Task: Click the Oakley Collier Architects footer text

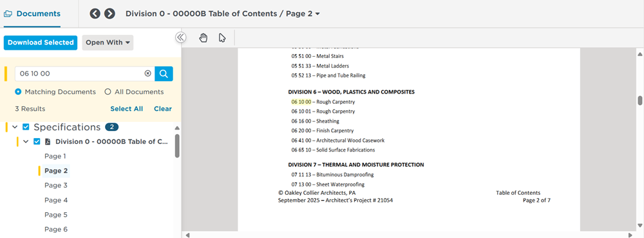Action: [x=317, y=192]
